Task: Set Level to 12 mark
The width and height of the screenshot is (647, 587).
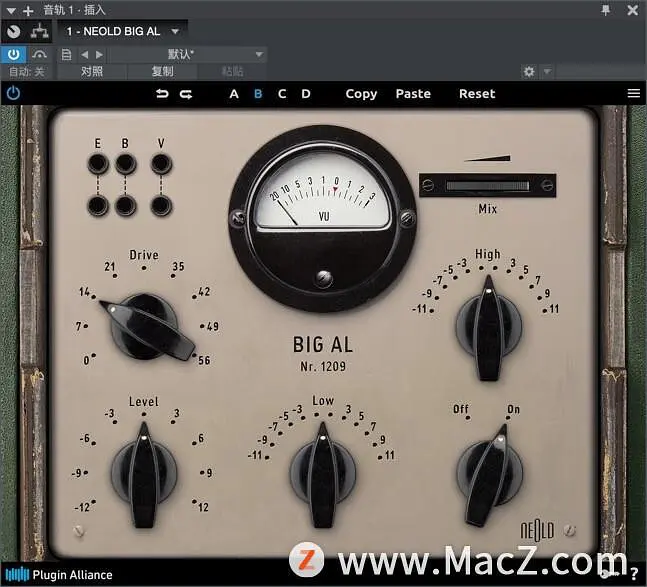Action: coord(201,506)
